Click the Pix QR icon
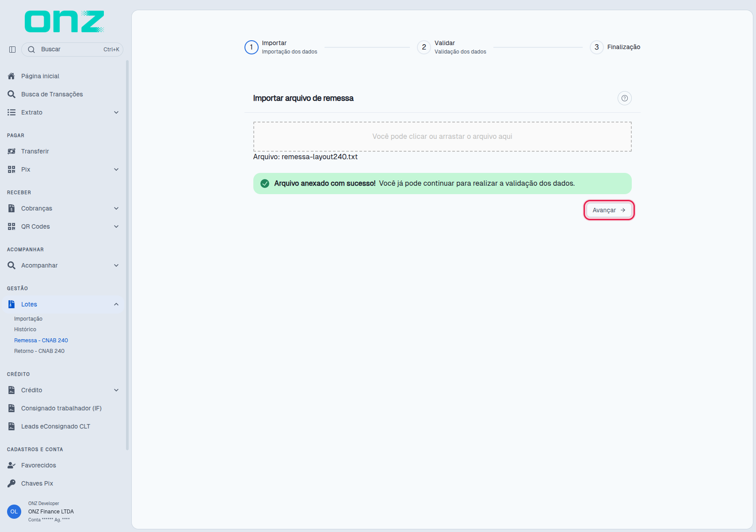 tap(11, 169)
